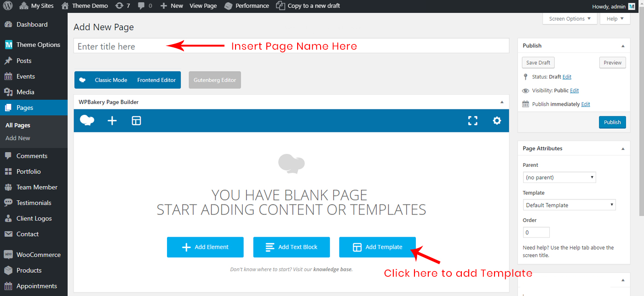Click the WPBakery cloud logo icon in toolbar
The width and height of the screenshot is (644, 296).
(87, 120)
